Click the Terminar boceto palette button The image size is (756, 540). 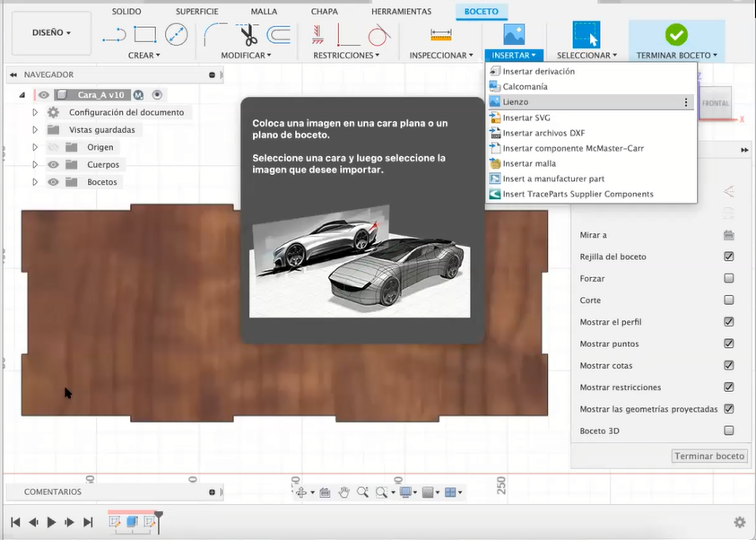coord(709,456)
